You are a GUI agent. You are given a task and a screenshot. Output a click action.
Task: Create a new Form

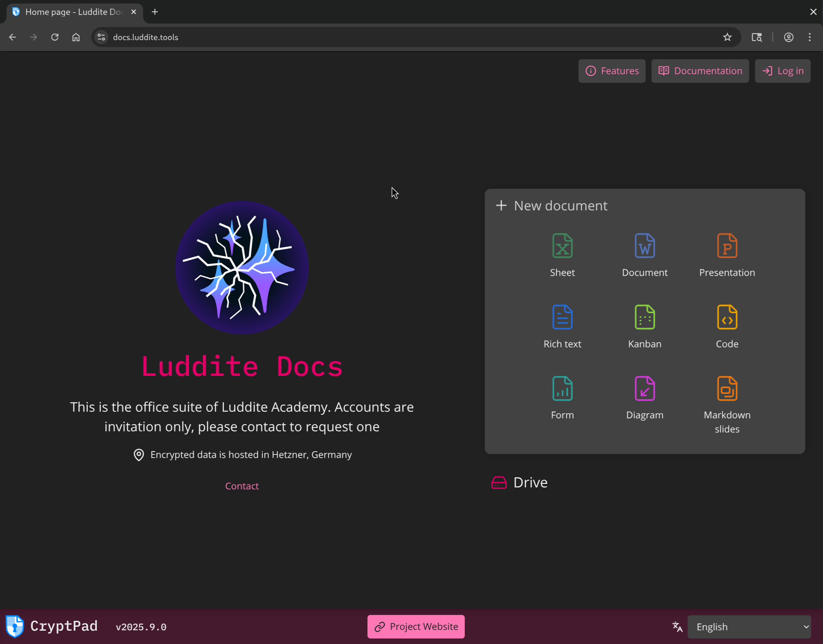pyautogui.click(x=562, y=398)
